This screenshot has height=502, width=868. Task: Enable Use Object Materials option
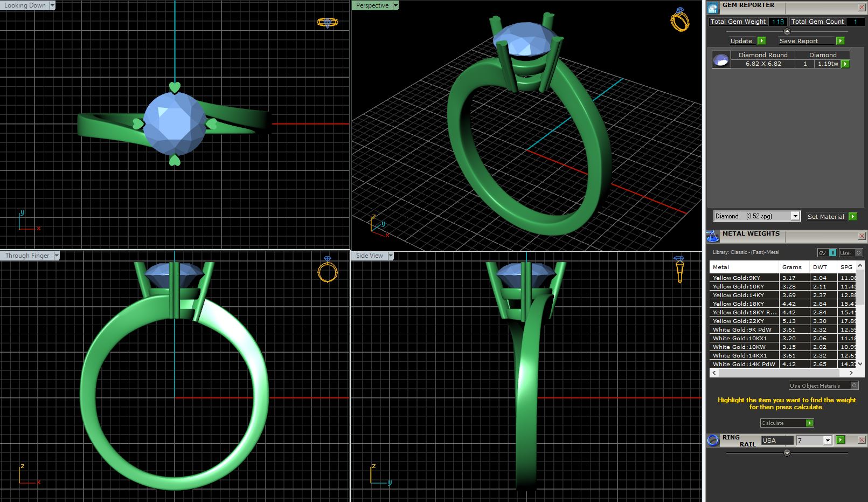854,386
